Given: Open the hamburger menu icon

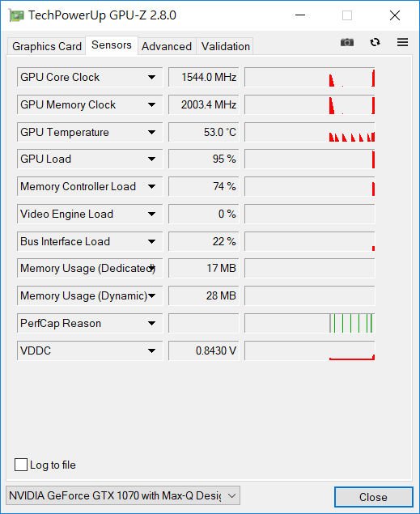Looking at the screenshot, I should coord(402,42).
